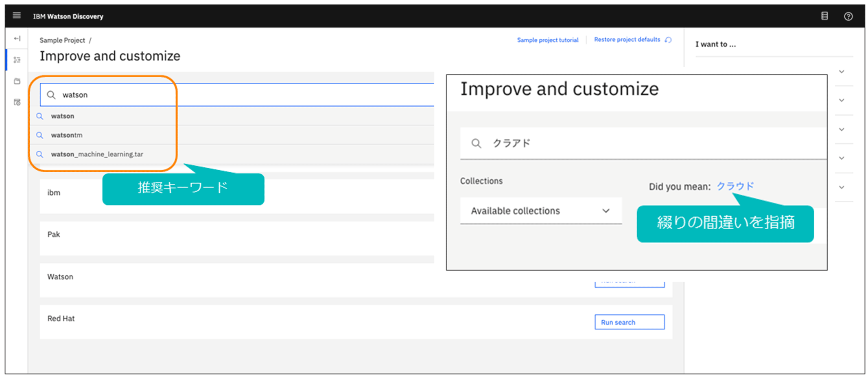868x382 pixels.
Task: Click magnifier icon in watson search box
Action: click(51, 95)
